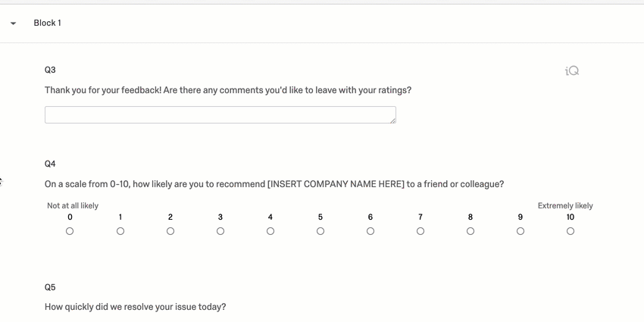Pick rating 4 radio button
644x322 pixels.
[270, 231]
